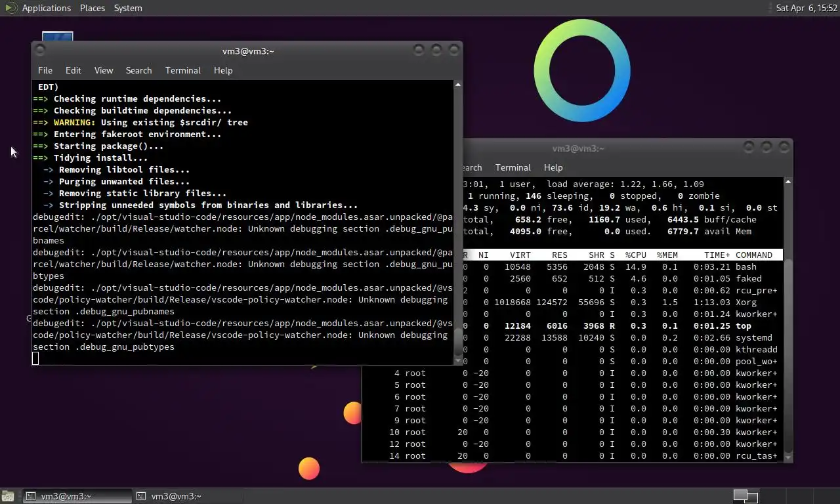The image size is (840, 504).
Task: Click scroll-up arrow of back terminal scrollbar
Action: coord(787,182)
